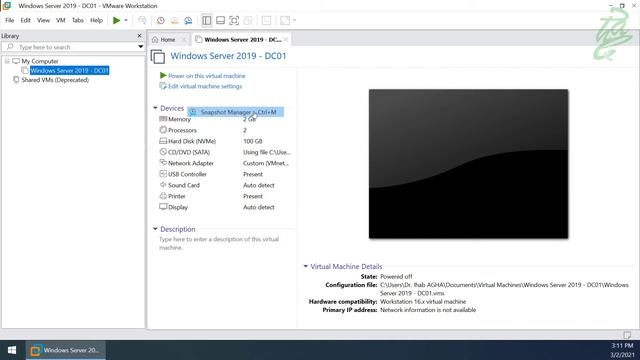Click Network information is not available
640x360 pixels.
tap(428, 310)
